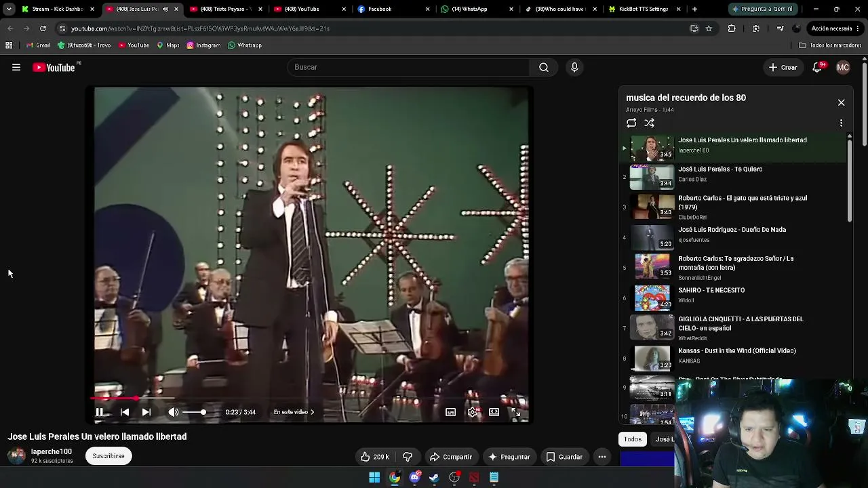Open 'Todos los marcadores' folder

(x=830, y=45)
